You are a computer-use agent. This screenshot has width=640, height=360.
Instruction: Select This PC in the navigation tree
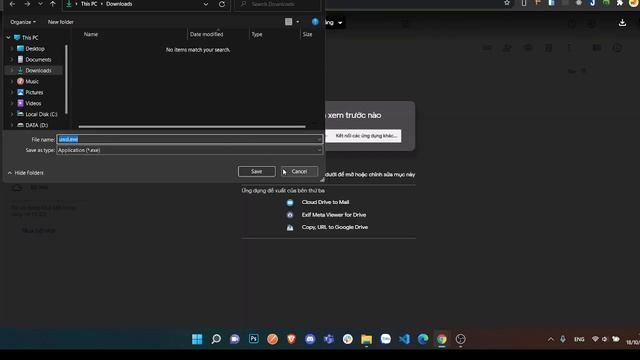(x=30, y=38)
